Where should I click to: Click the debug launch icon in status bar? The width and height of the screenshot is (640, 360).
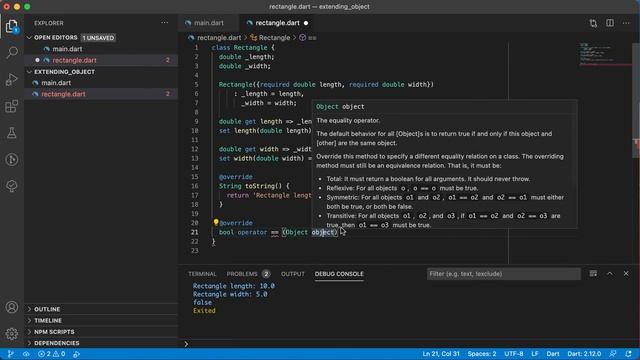point(76,354)
